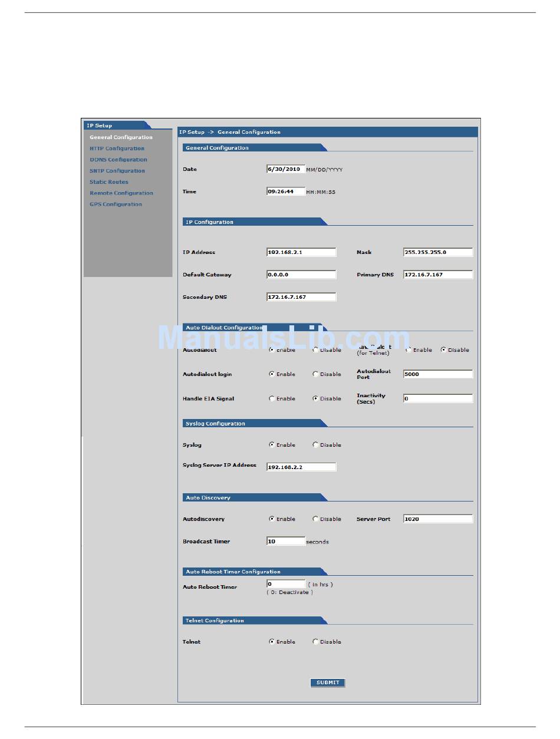Click the Inactivity (Secs) field
The width and height of the screenshot is (560, 739).
438,399
